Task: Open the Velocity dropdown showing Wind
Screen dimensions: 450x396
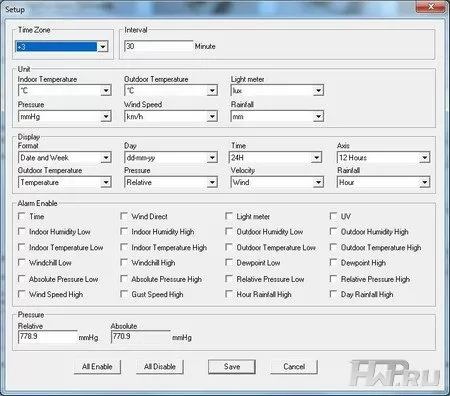Action: 277,182
